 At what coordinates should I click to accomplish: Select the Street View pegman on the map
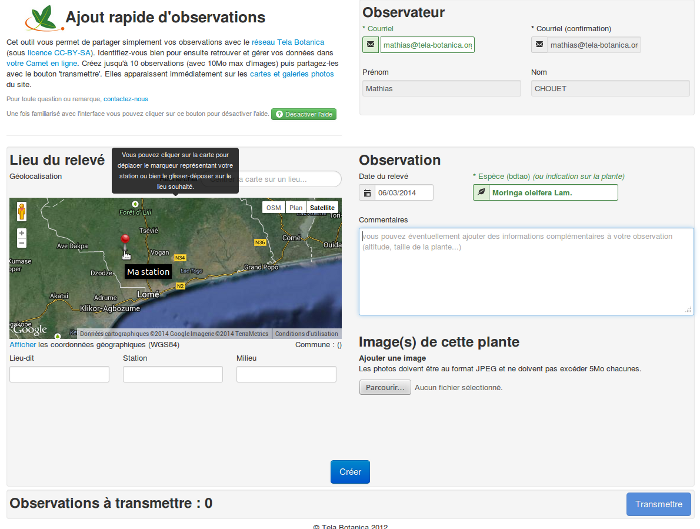(x=21, y=211)
